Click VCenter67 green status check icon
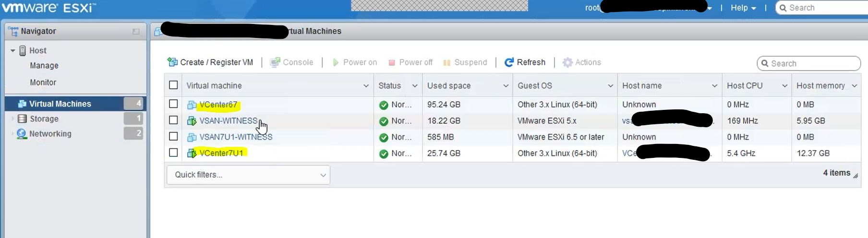This screenshot has width=868, height=238. pyautogui.click(x=384, y=105)
